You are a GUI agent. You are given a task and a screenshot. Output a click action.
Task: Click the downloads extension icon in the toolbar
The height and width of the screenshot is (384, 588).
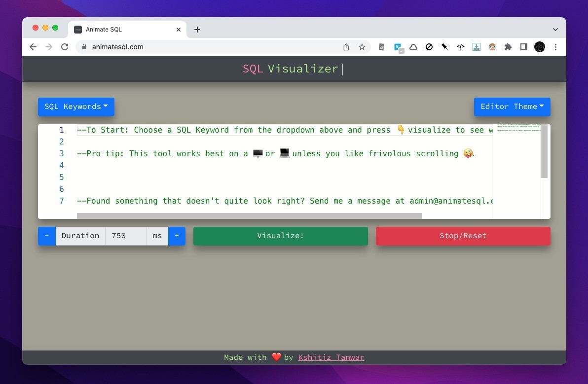(x=476, y=47)
